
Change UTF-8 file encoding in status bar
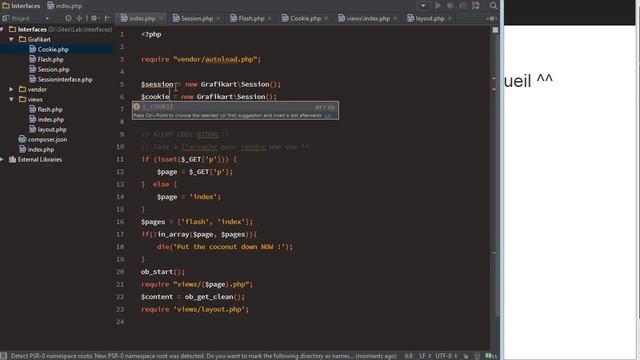click(445, 356)
